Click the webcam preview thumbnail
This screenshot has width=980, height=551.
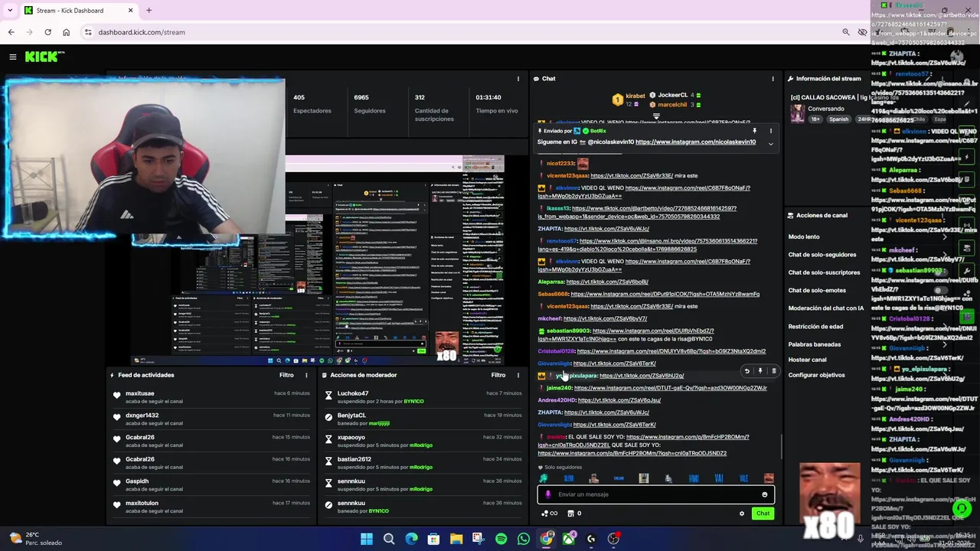[142, 158]
